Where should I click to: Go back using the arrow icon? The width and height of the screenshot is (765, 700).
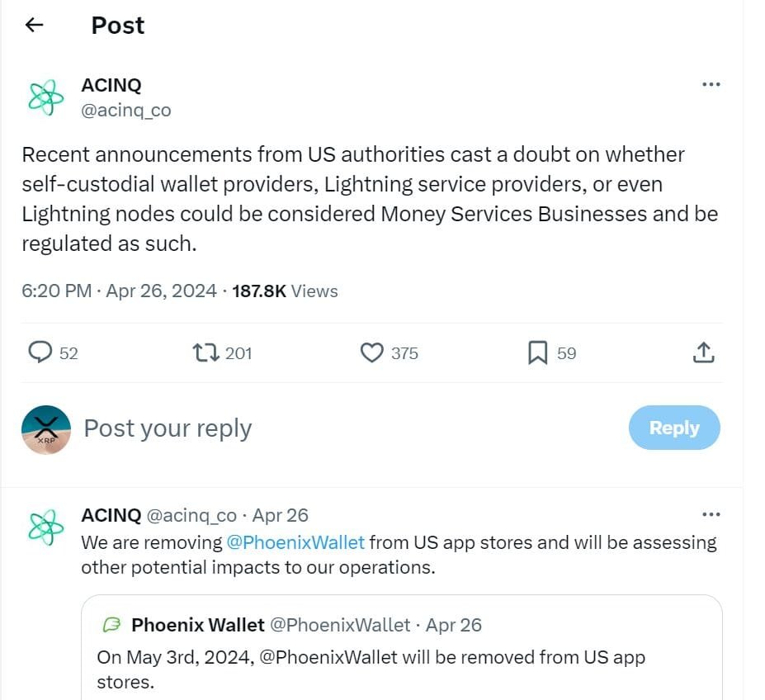[x=34, y=26]
